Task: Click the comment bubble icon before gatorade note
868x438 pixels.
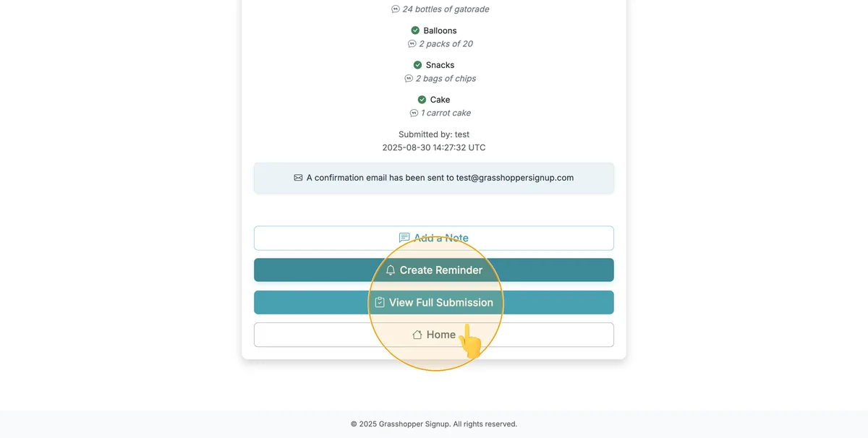Action: (x=395, y=9)
